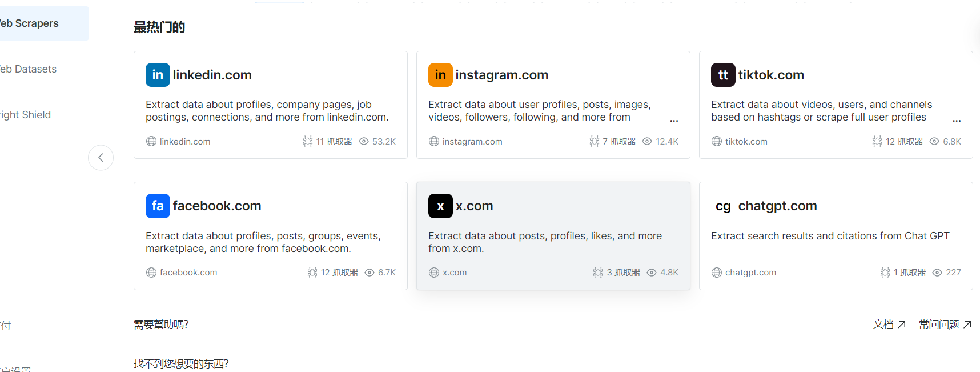Click the facebook.com domain text in footer
980x372 pixels.
[x=188, y=273]
